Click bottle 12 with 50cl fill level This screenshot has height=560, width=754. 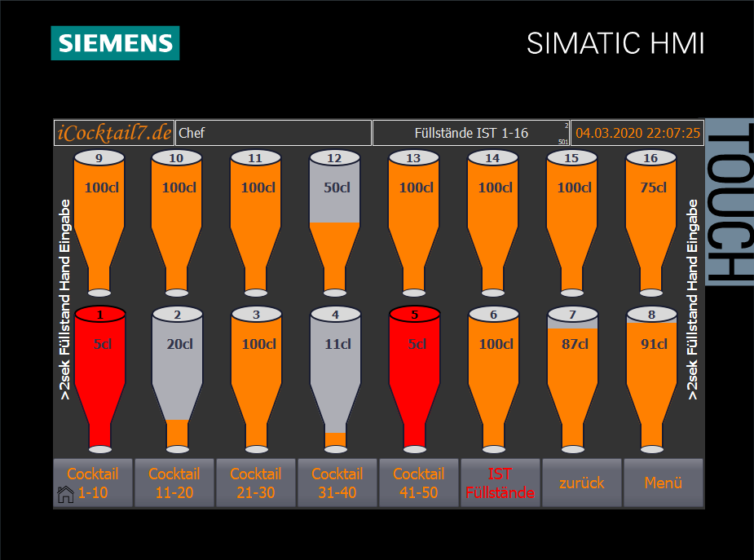[335, 212]
